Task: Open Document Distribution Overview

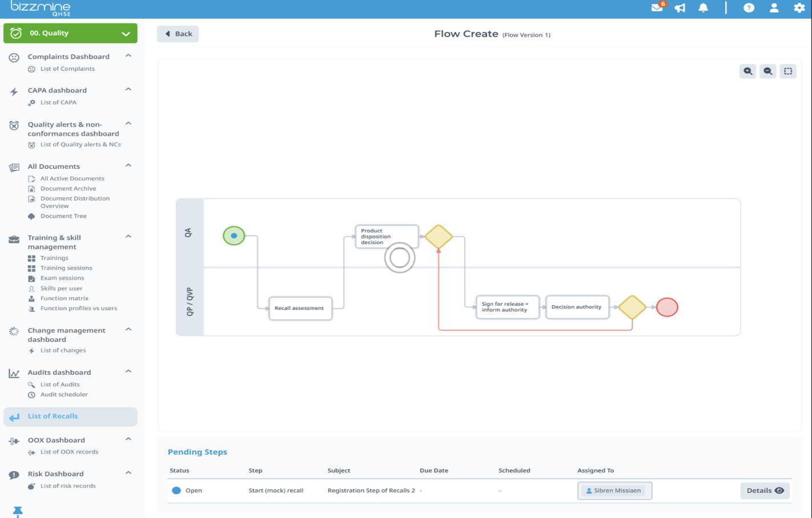Action: coord(75,203)
